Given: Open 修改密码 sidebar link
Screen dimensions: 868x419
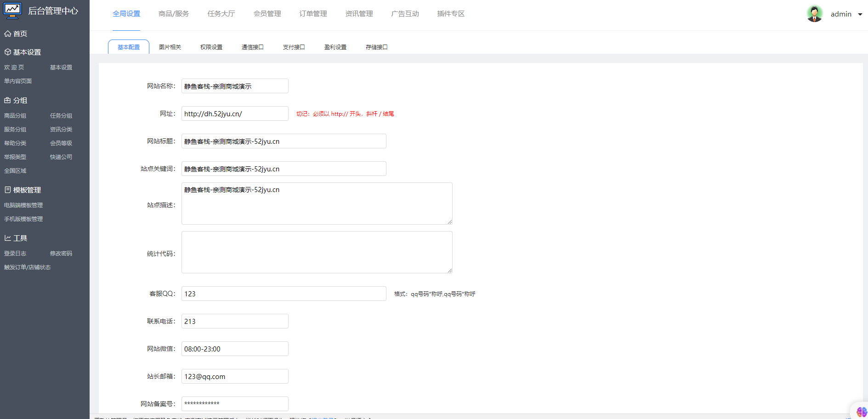Looking at the screenshot, I should coord(61,253).
